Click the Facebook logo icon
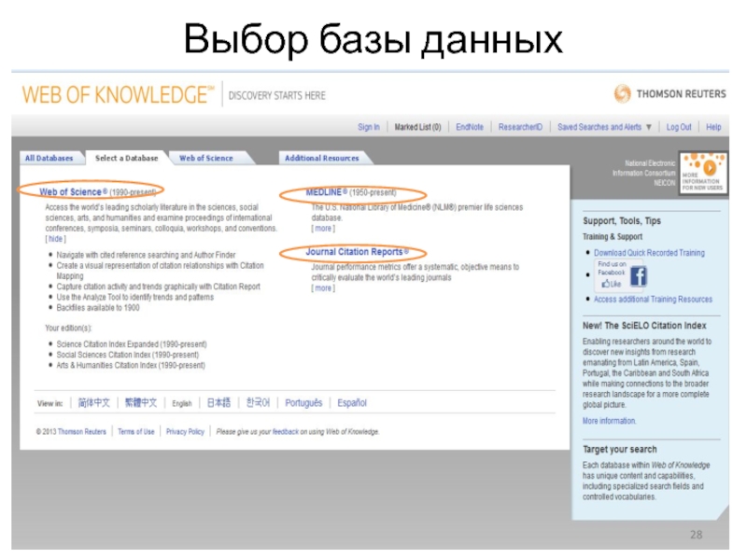Image resolution: width=747 pixels, height=560 pixels. (639, 275)
